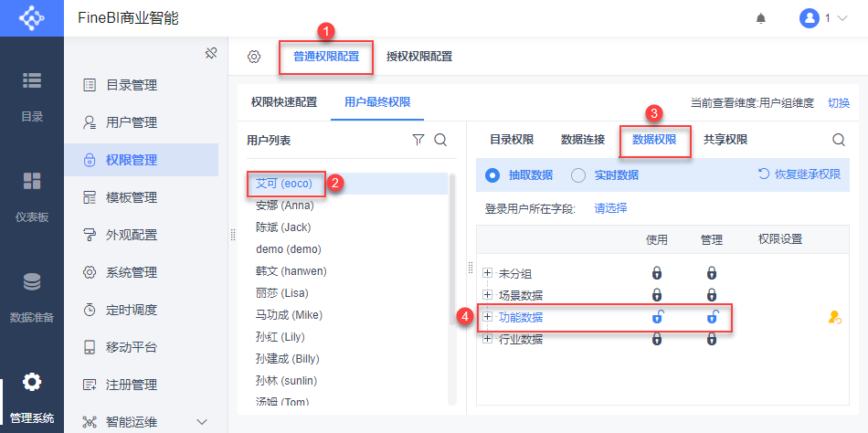This screenshot has height=433, width=868.
Task: Click the filter icon in user list
Action: click(418, 140)
